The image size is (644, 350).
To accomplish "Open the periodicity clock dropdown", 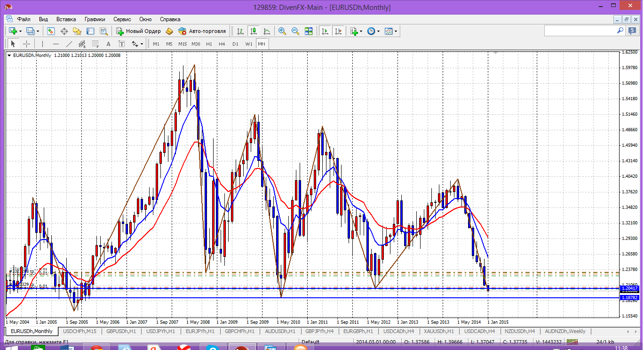I will (378, 31).
